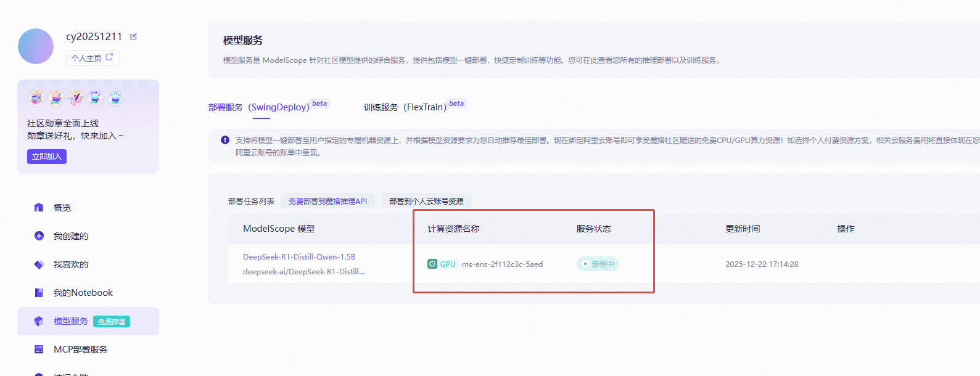980x376 pixels.
Task: Click the GPU resource tag
Action: coord(442,264)
